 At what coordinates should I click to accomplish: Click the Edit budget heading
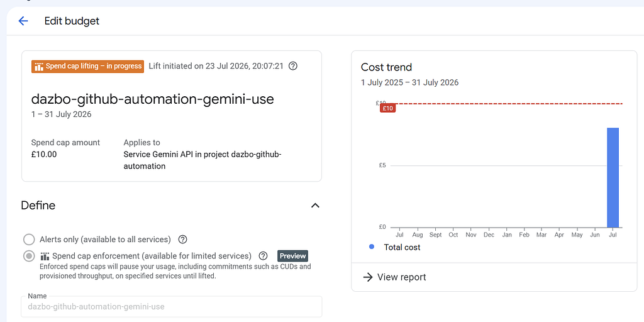click(72, 21)
